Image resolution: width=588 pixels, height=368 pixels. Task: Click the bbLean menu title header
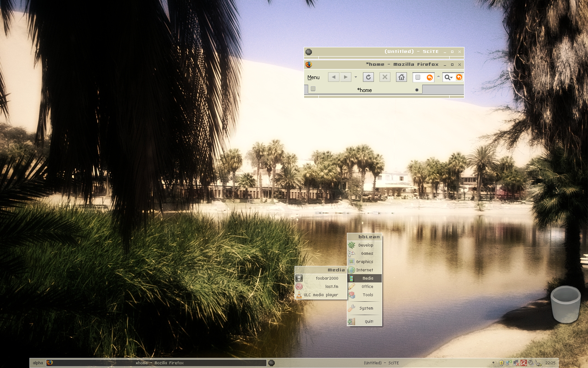click(365, 237)
